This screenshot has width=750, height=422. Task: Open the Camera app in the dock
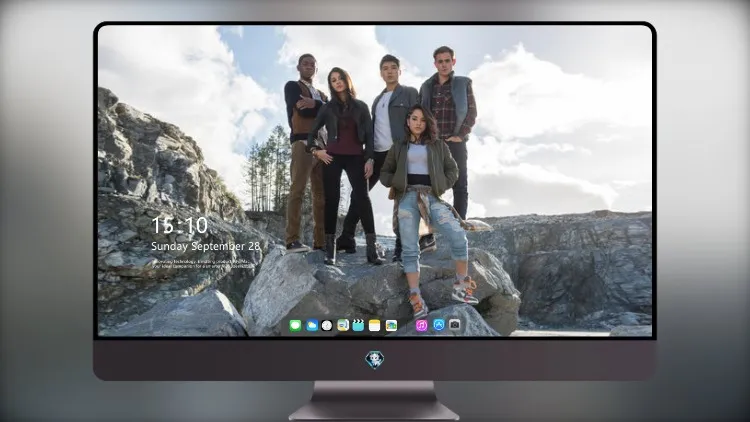tap(455, 325)
